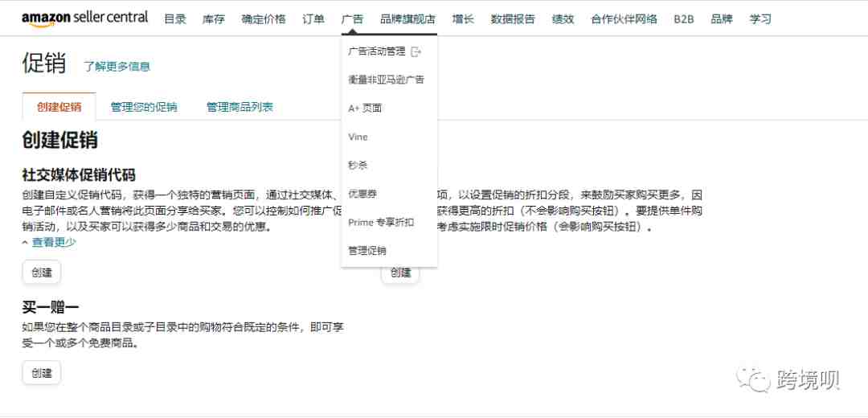868x418 pixels.
Task: Select Prime 专享折扣 menu entry
Action: [x=381, y=223]
